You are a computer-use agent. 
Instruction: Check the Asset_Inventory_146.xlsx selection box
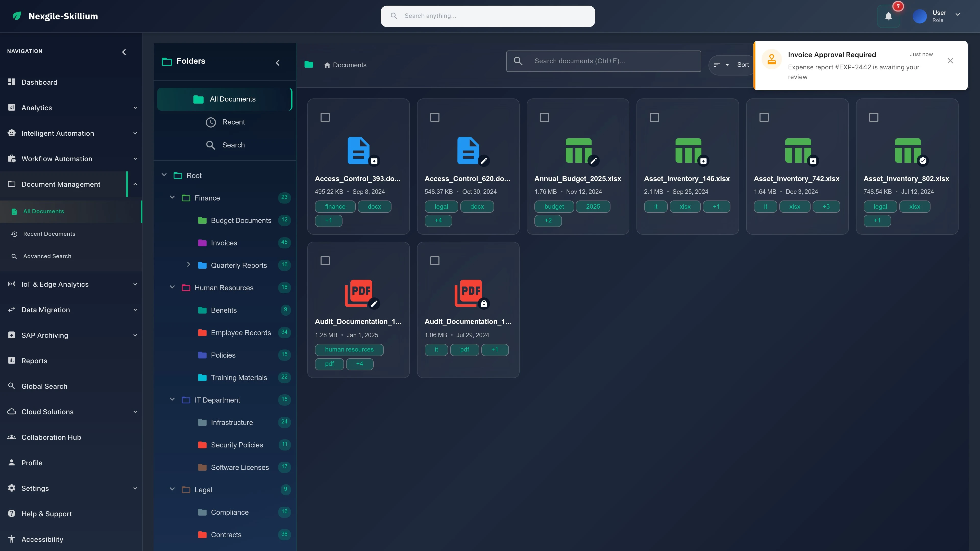click(x=654, y=117)
